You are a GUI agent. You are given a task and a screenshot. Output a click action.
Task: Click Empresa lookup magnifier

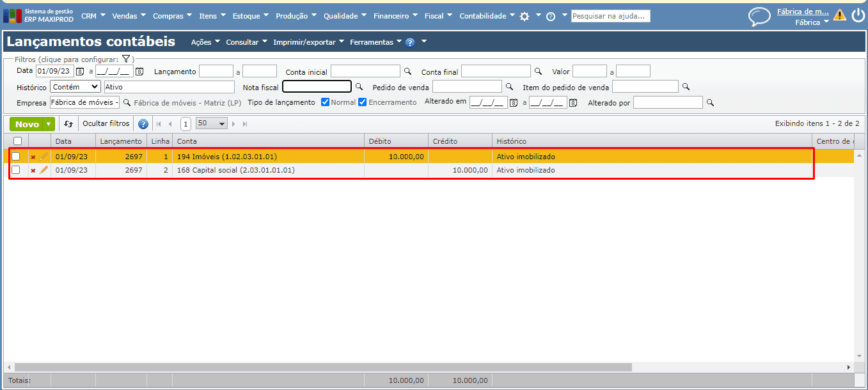pos(127,102)
